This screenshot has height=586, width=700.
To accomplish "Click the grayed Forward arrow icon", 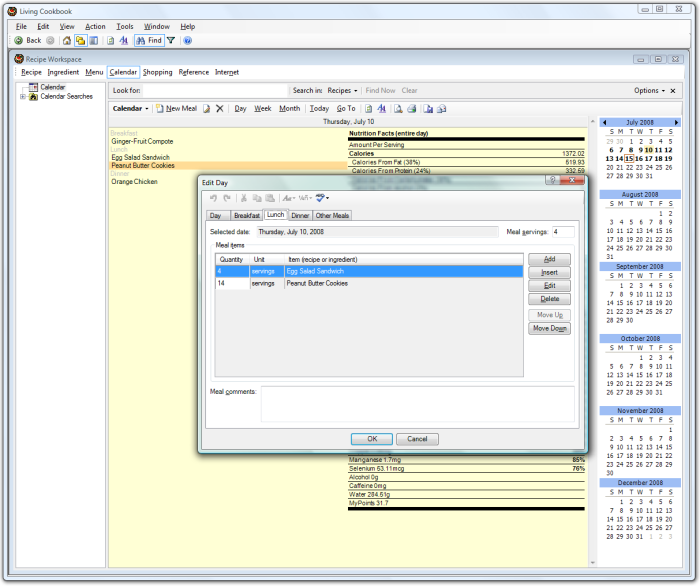I will point(50,41).
